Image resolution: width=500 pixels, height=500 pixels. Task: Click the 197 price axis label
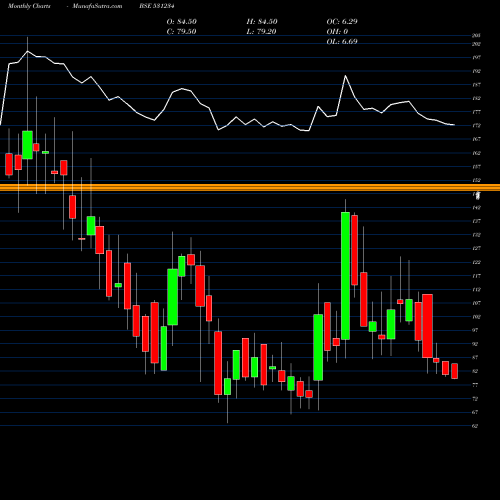pyautogui.click(x=476, y=57)
